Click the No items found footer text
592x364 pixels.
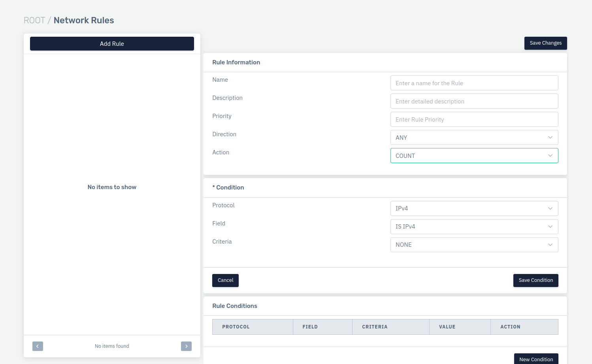(x=112, y=346)
